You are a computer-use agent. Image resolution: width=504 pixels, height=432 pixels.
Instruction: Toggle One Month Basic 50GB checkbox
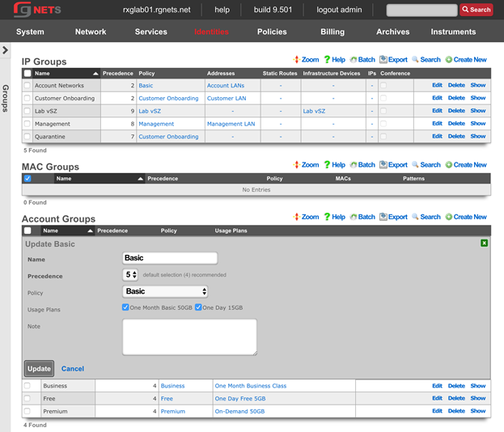coord(125,307)
